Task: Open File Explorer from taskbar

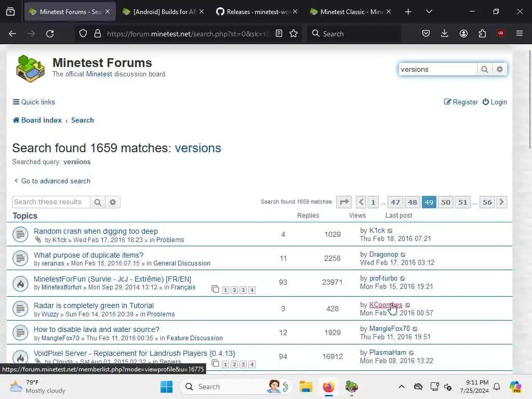Action: (x=305, y=387)
